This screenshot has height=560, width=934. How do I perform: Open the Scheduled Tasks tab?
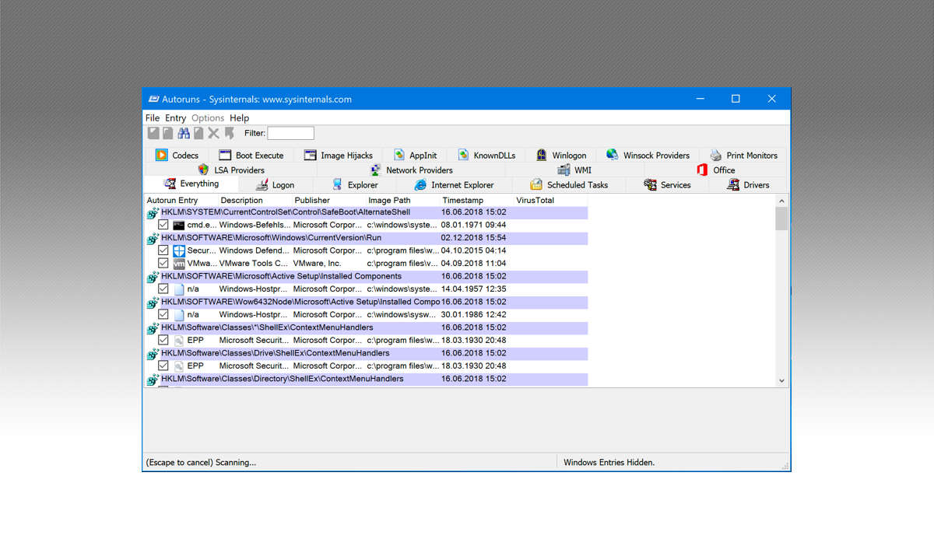click(x=569, y=185)
